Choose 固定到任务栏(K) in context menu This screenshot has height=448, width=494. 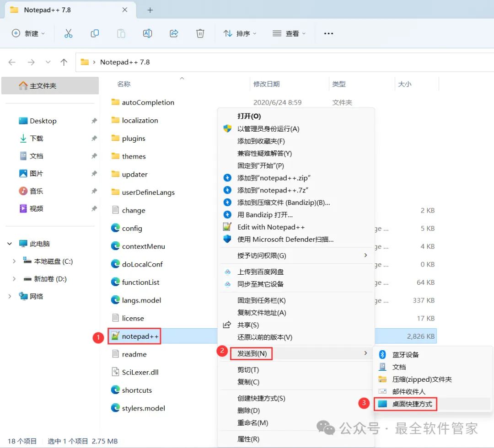coord(262,300)
